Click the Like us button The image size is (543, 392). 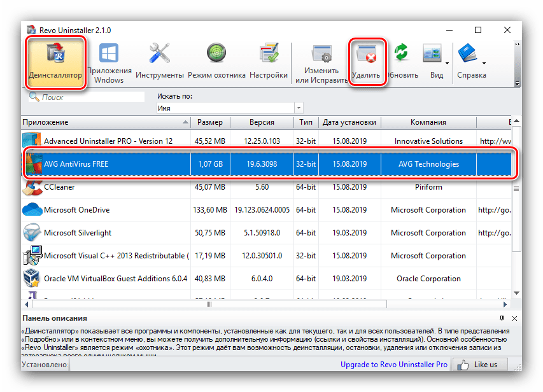pos(480,365)
